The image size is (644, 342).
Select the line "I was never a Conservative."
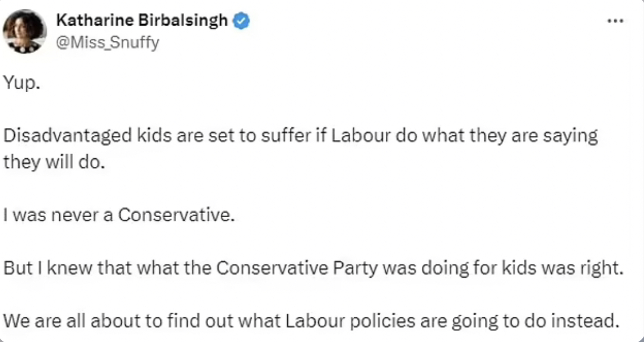(118, 215)
